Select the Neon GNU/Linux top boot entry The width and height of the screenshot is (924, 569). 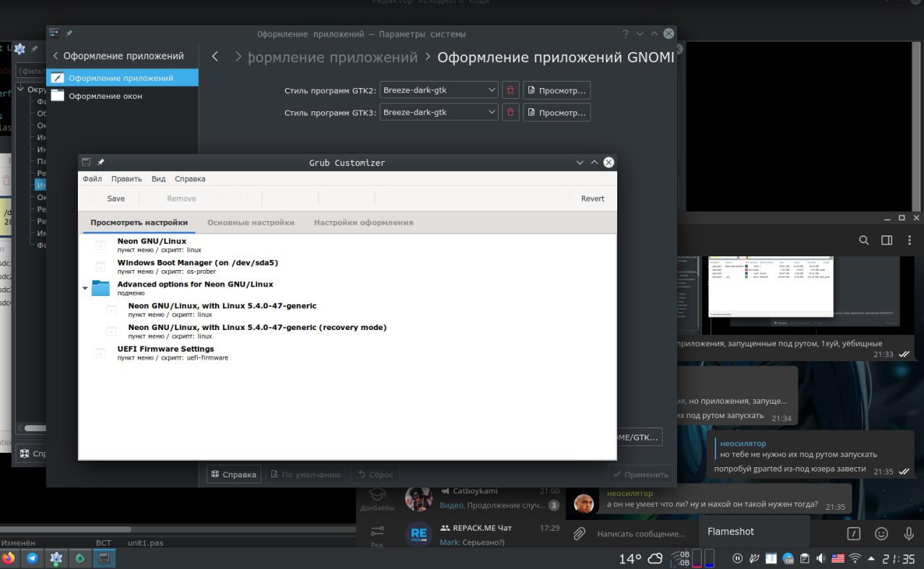coord(152,245)
